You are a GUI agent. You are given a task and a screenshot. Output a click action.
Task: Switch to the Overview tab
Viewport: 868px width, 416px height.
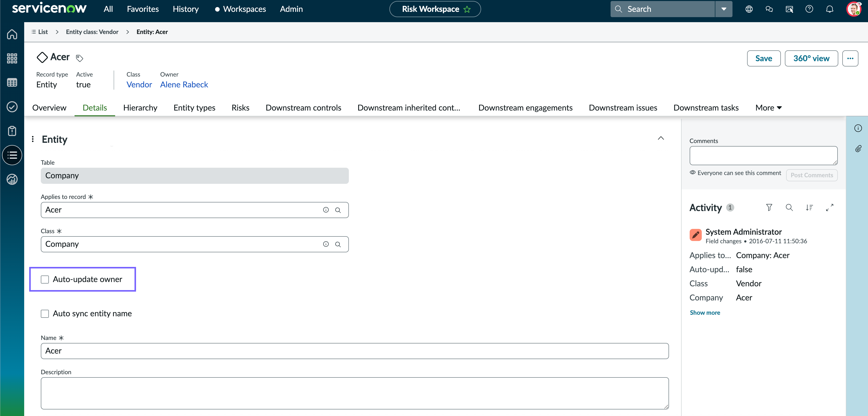point(49,108)
